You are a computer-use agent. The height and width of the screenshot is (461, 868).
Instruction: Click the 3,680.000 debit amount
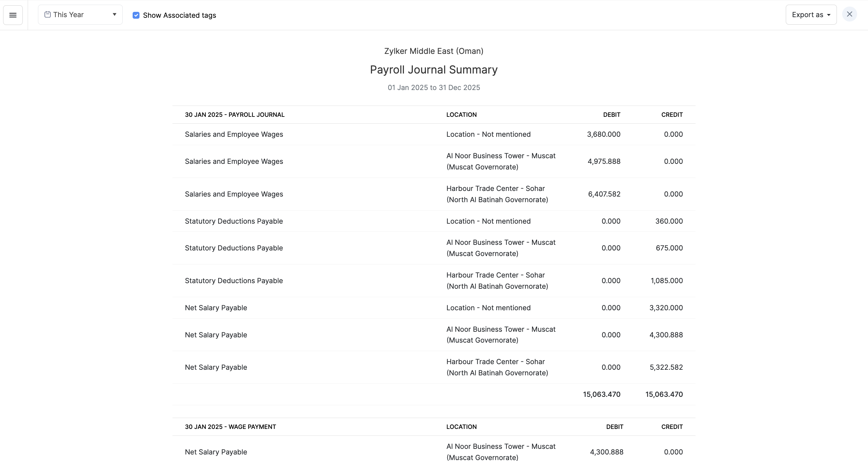click(603, 134)
